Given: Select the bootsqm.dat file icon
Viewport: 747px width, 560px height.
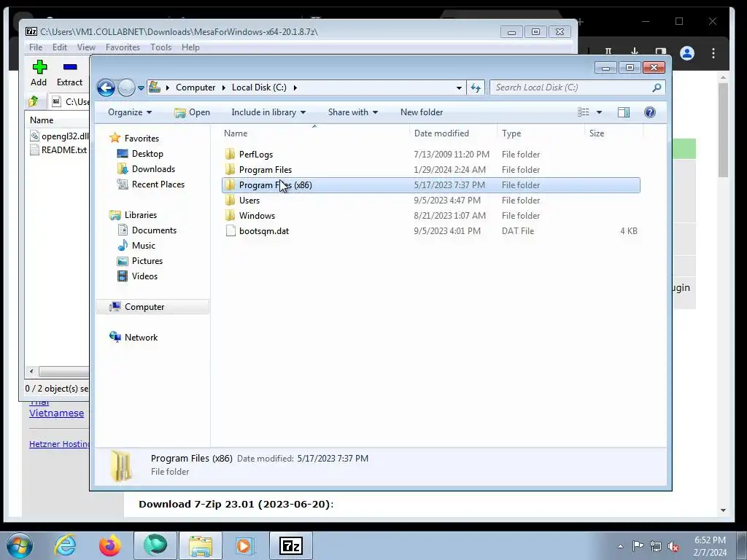Looking at the screenshot, I should (x=231, y=231).
